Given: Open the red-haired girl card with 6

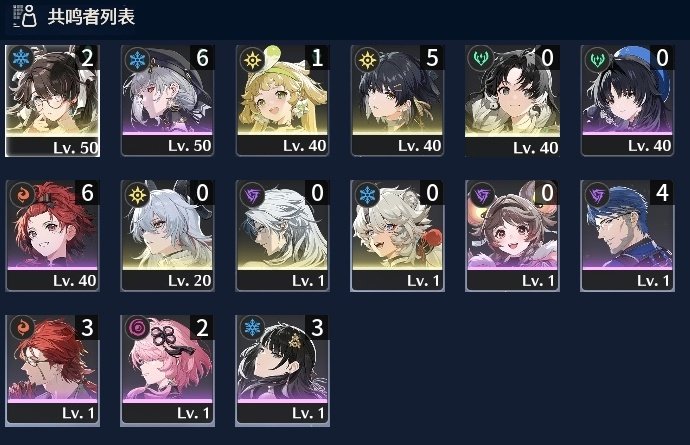Looking at the screenshot, I should point(52,235).
